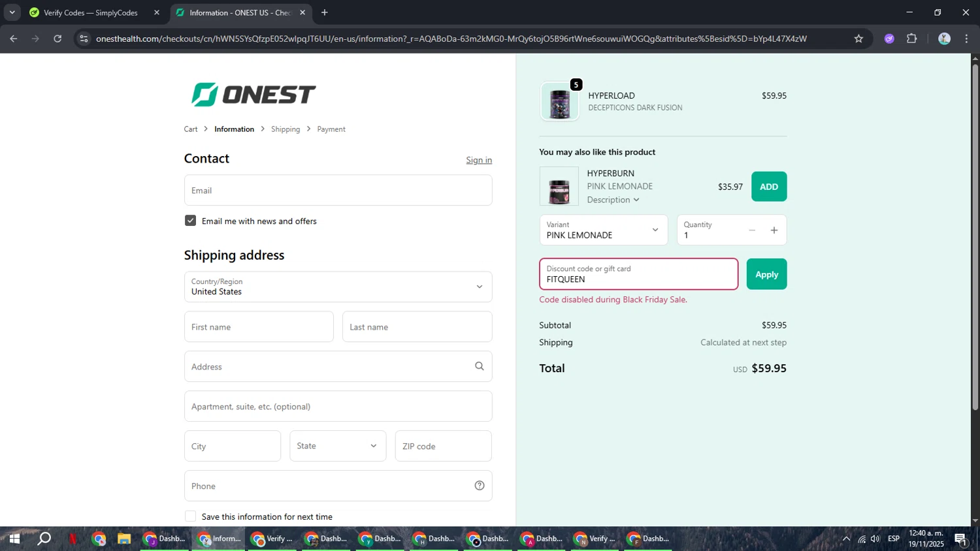The width and height of the screenshot is (980, 551).
Task: Click the browser address bar URL
Action: 451,39
